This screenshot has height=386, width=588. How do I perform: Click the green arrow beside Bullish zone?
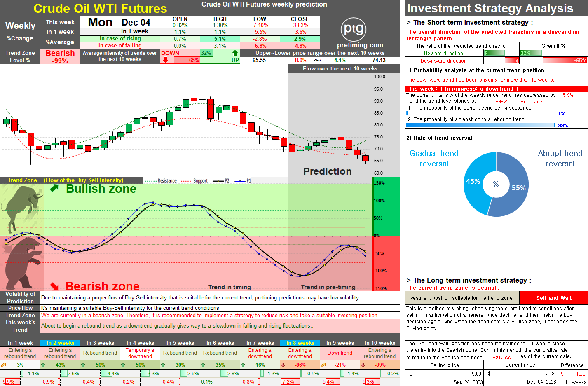(x=54, y=188)
